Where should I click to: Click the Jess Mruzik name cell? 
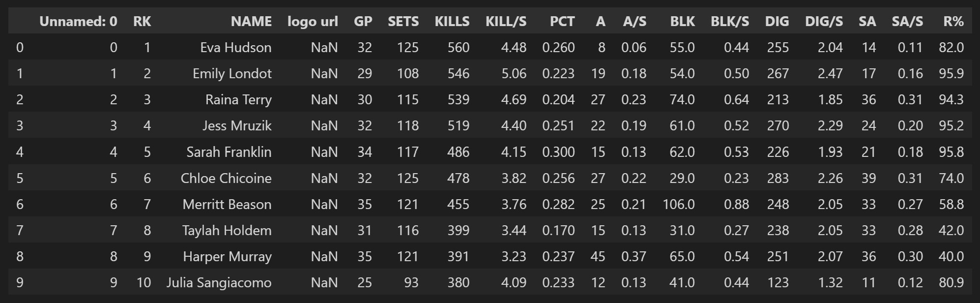(237, 126)
